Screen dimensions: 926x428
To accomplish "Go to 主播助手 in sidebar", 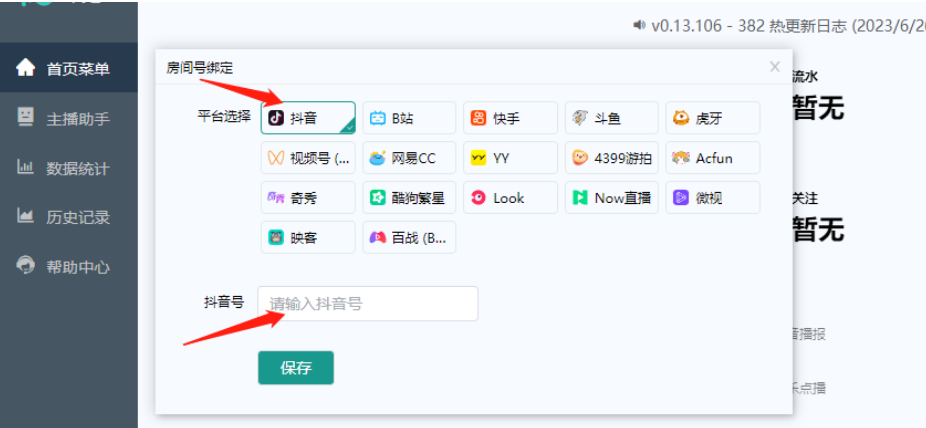I will [68, 119].
